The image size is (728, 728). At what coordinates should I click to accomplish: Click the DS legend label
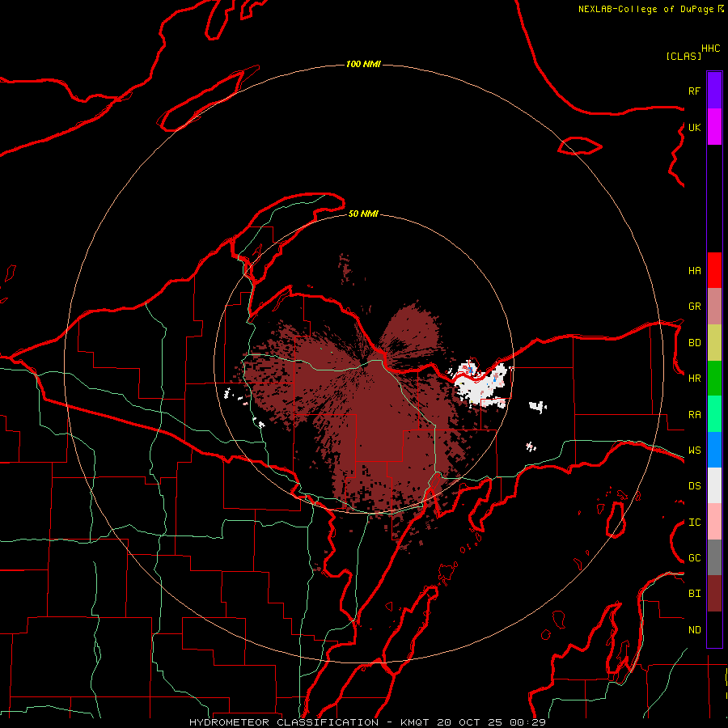pos(694,486)
